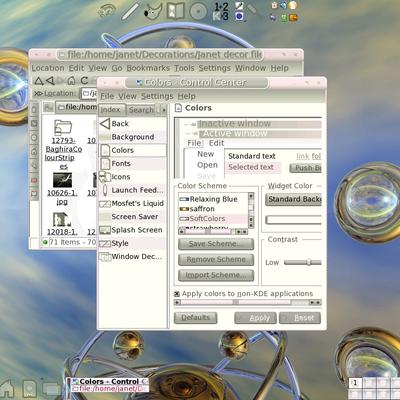
Task: Open the 12793-BaghiraColourStripes folder
Action: 63,145
